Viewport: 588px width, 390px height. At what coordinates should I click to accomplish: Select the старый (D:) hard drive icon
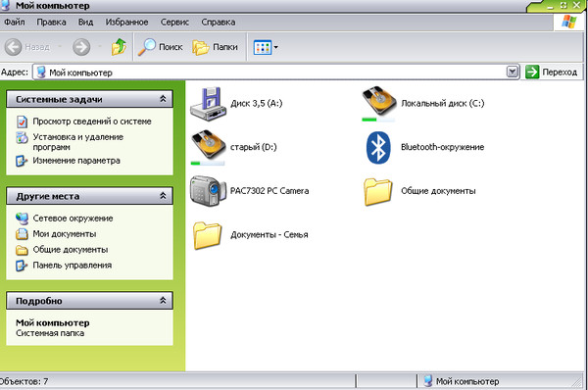209,145
